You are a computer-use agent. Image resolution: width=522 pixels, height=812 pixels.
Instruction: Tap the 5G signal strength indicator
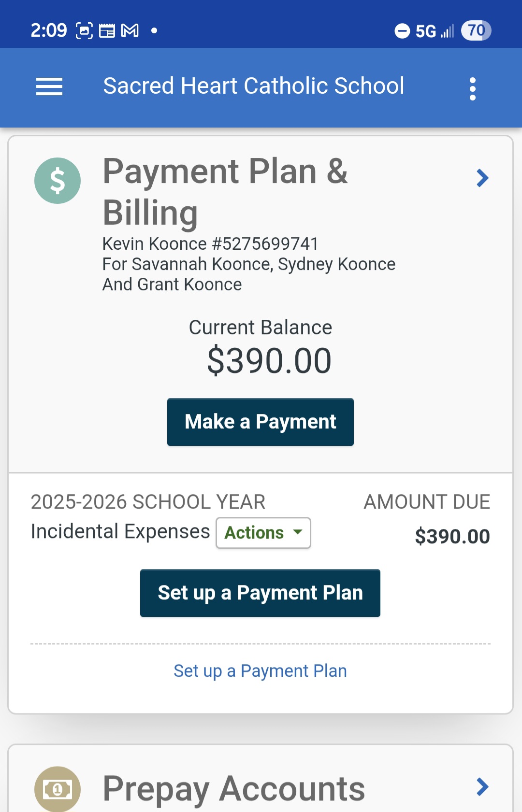coord(435,31)
